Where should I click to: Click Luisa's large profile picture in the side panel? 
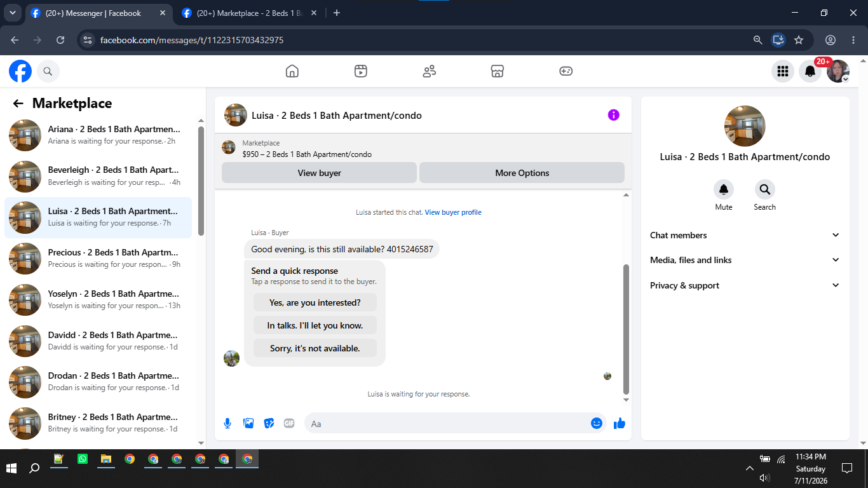[745, 126]
